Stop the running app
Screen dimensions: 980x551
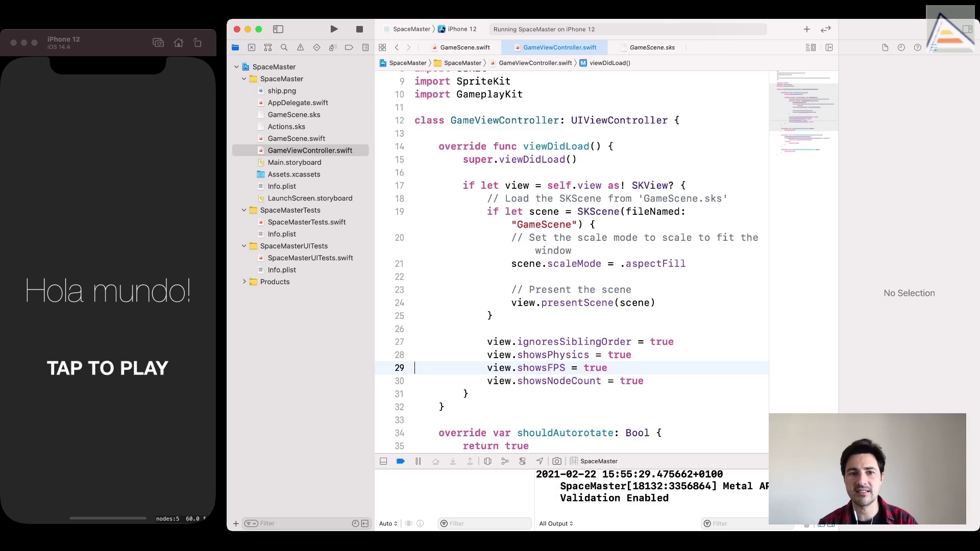coord(359,29)
